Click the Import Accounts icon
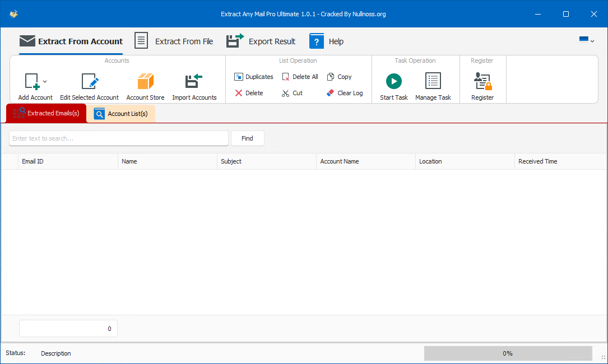Viewport: 608px width, 364px height. [x=194, y=81]
